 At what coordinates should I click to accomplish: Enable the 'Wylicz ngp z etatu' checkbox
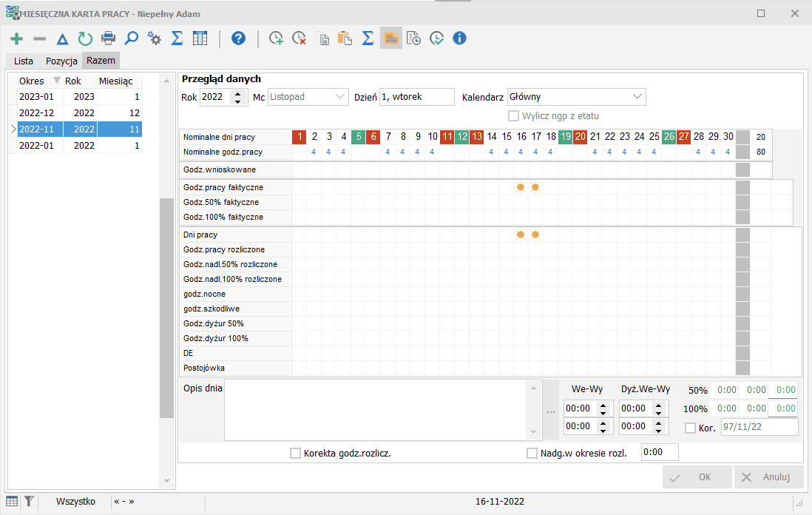coord(514,115)
